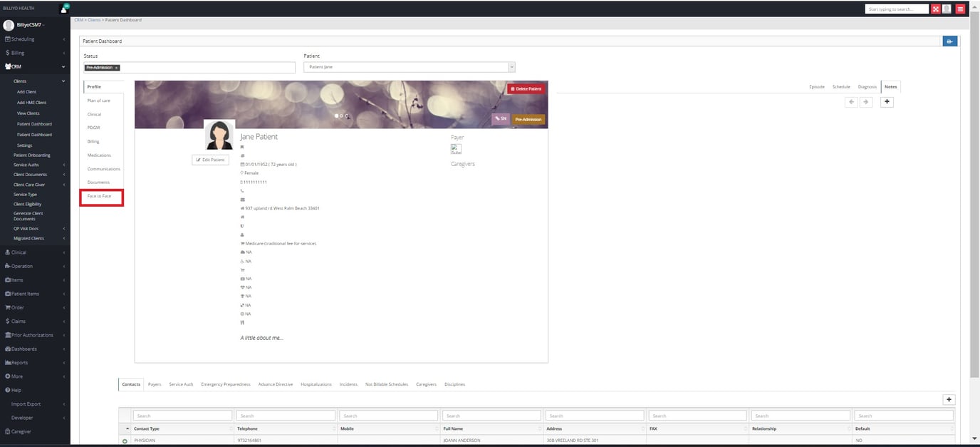This screenshot has height=447, width=980.
Task: Click the plus icon under Notes tab
Action: pos(887,102)
